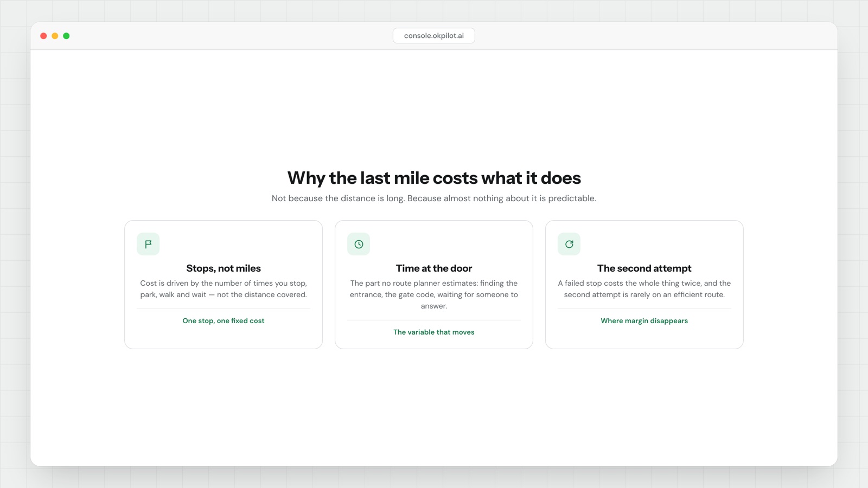Screen dimensions: 868x488
Task: Click the main headline 'Why the last mile costs what it does'
Action: click(434, 178)
